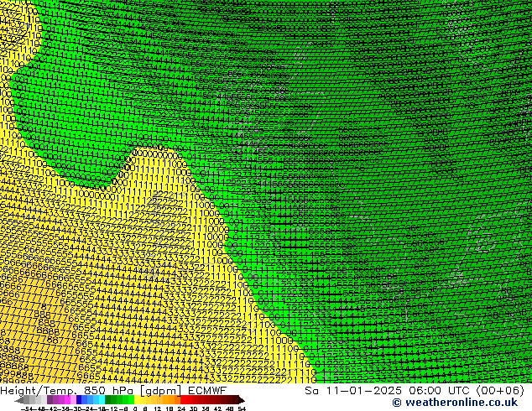Click the '54' label on the legend scale
532x411 pixels.
pos(242,408)
